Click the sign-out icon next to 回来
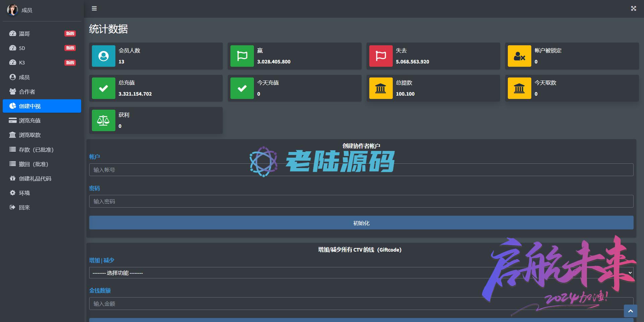Viewport: 644px width, 322px height. point(13,207)
